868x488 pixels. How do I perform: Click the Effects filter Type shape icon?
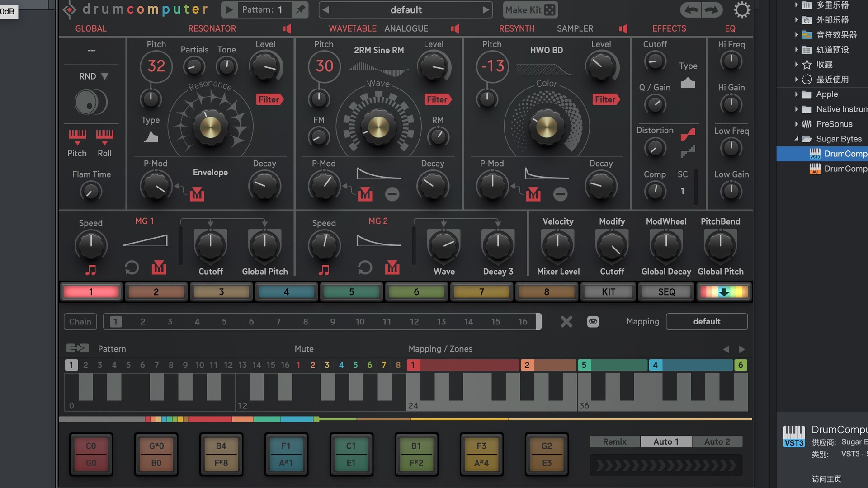click(688, 83)
